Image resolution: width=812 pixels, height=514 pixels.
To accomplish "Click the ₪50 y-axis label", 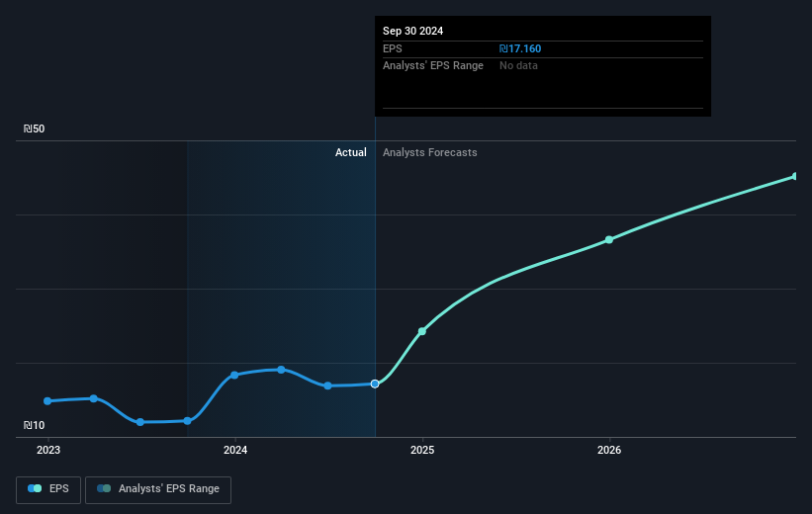I will [35, 128].
